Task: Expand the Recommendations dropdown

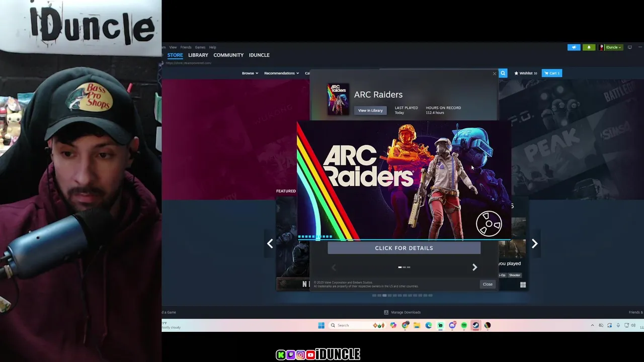Action: click(281, 73)
